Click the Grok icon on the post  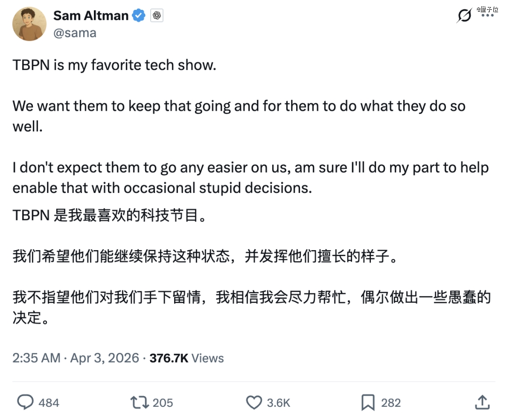coord(464,15)
